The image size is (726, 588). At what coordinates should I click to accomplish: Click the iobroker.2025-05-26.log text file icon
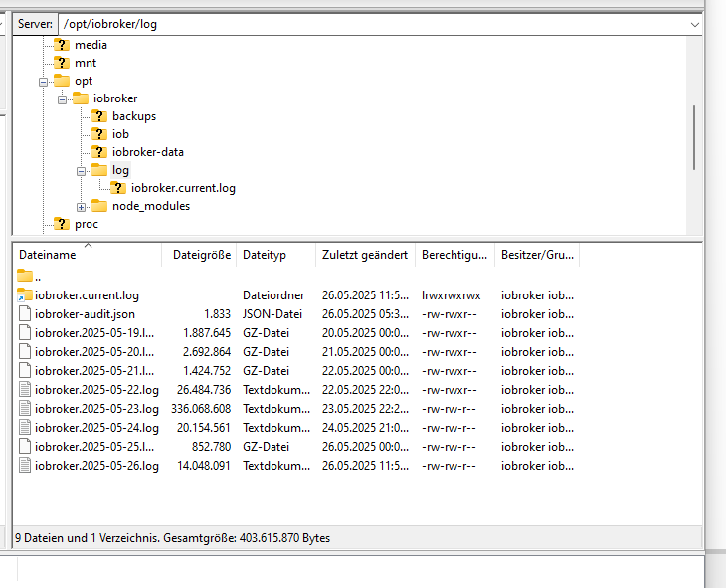pos(25,466)
